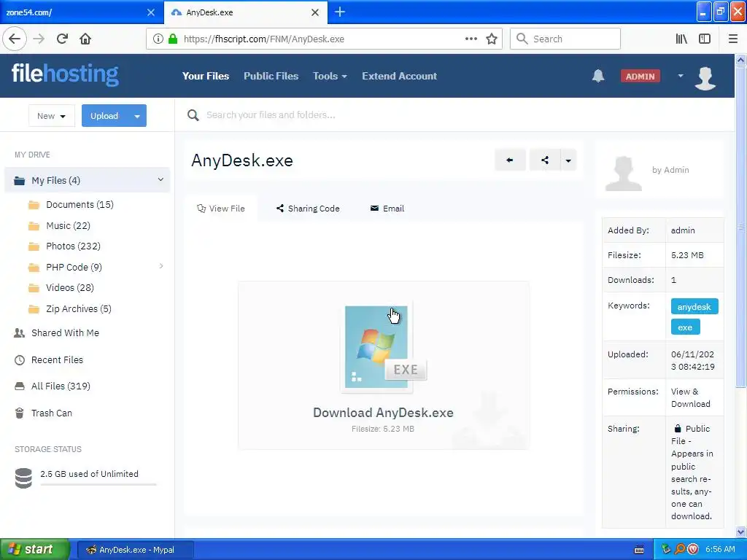Click the browser Forward arrow button

pyautogui.click(x=39, y=39)
